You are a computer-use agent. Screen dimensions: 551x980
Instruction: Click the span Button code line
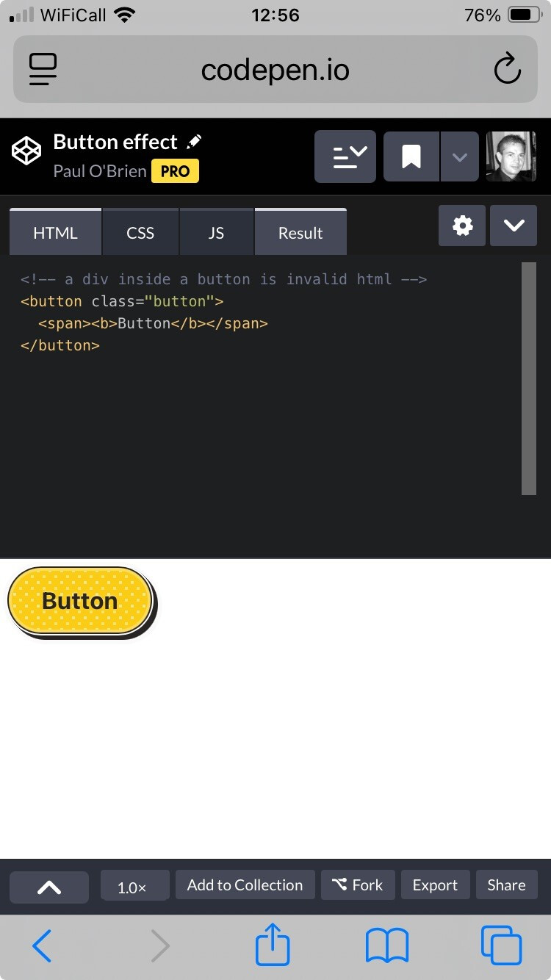(x=153, y=323)
